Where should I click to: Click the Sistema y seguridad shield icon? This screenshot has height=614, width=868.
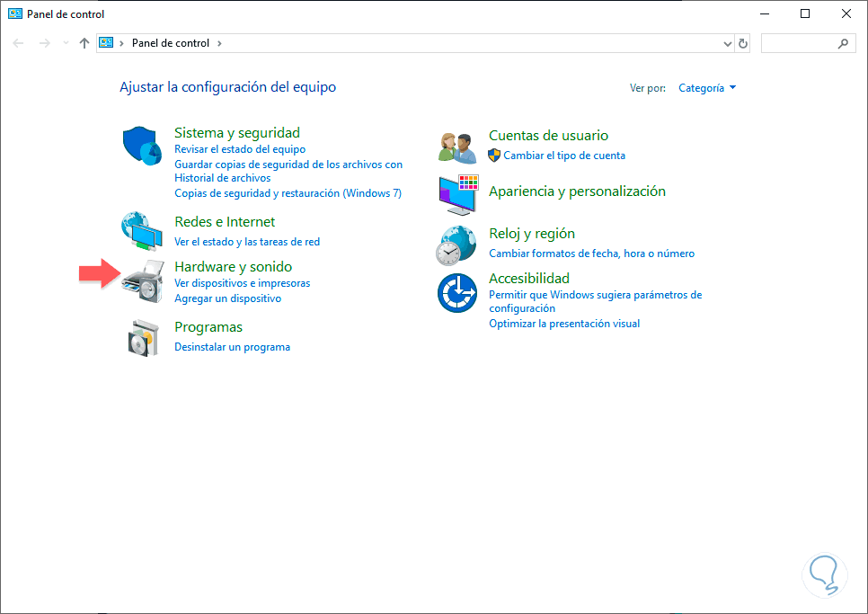(142, 147)
